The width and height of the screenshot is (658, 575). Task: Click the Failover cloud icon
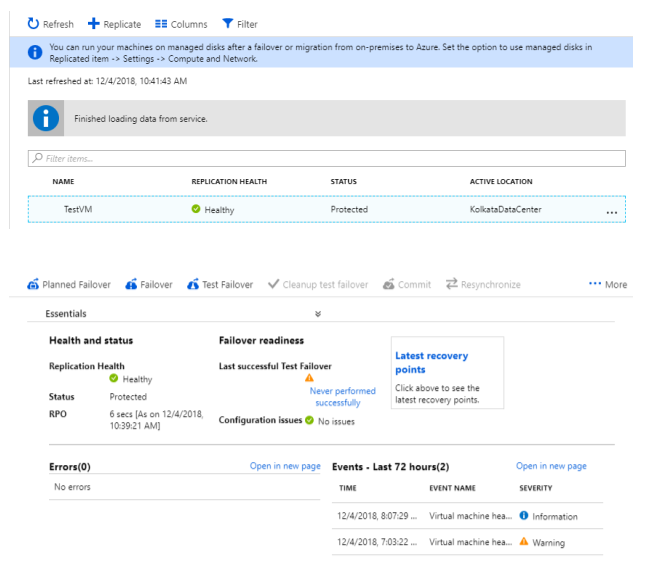pyautogui.click(x=131, y=284)
